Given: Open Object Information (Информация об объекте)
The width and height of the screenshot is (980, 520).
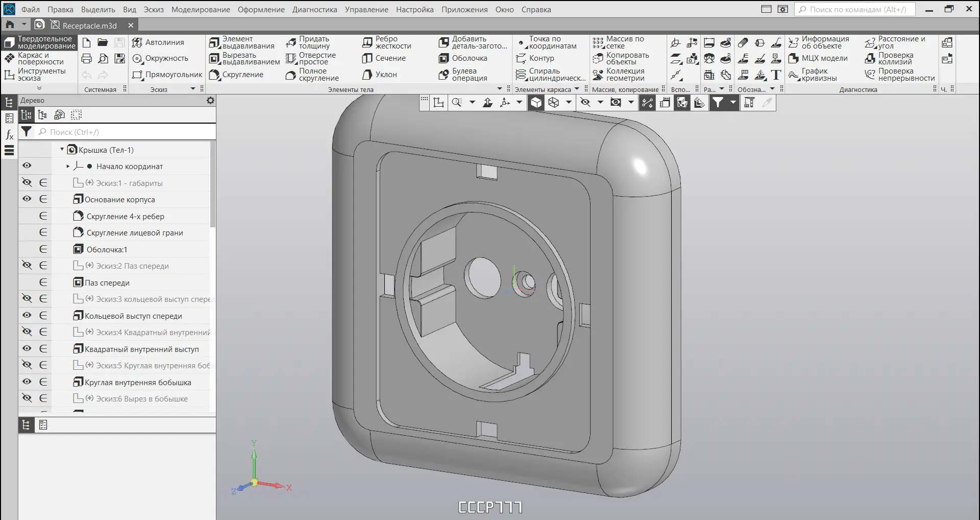Looking at the screenshot, I should click(x=819, y=42).
